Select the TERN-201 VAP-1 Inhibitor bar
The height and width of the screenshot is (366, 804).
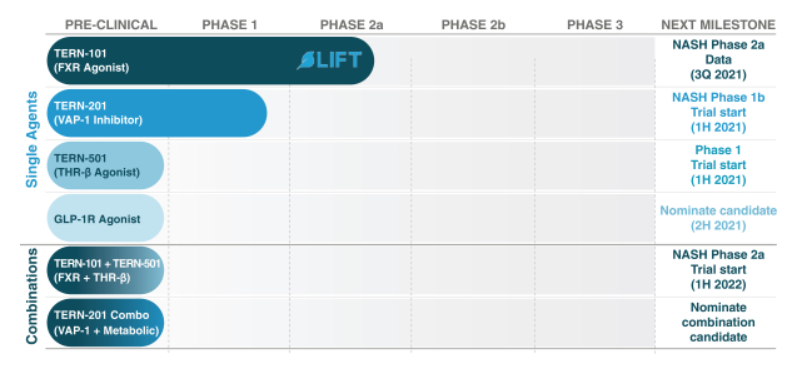coord(157,113)
